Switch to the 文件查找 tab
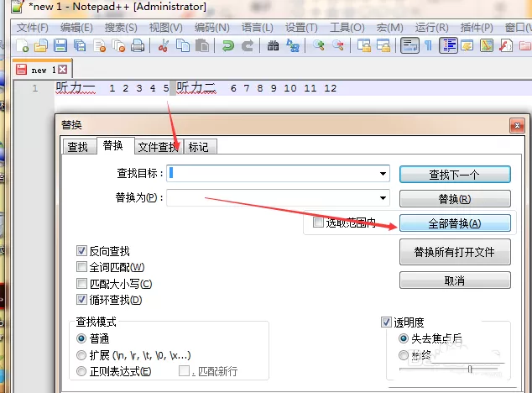 pos(158,147)
